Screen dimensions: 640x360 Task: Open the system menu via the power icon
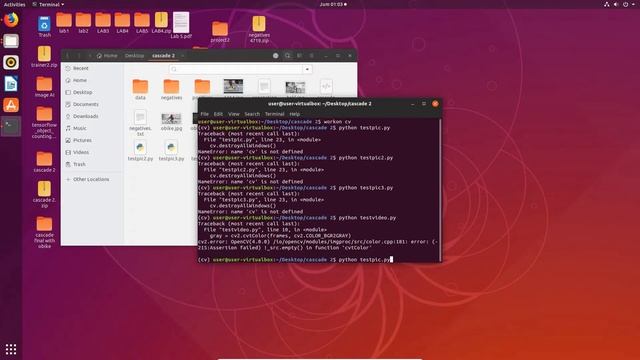pyautogui.click(x=627, y=4)
